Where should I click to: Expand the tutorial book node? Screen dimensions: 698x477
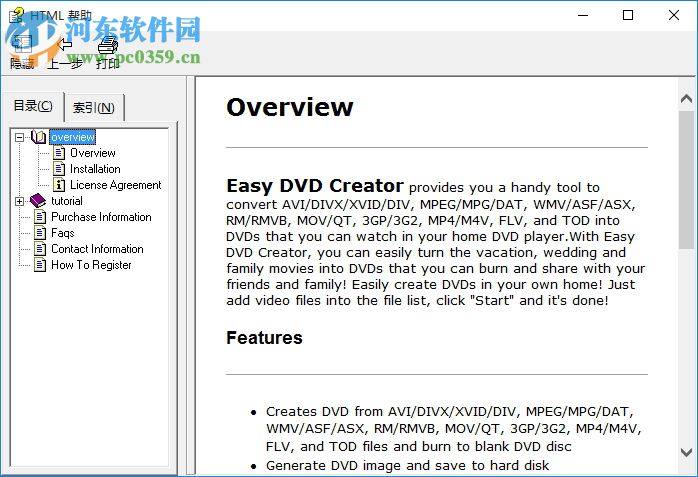[19, 201]
